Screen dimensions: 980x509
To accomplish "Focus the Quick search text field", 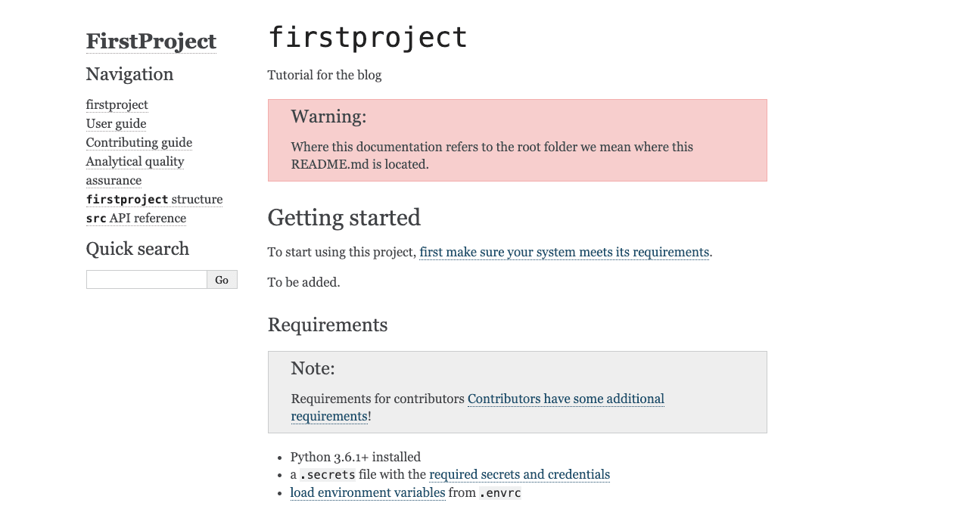I will [x=146, y=279].
